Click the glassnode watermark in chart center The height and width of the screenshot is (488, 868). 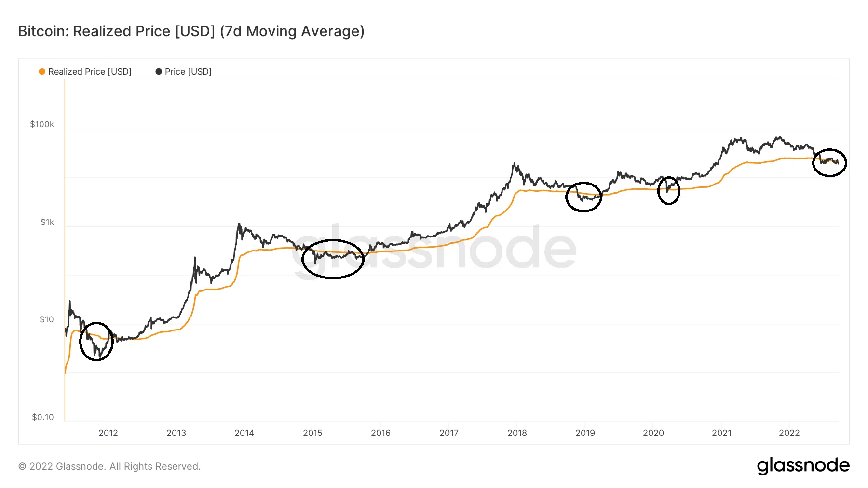(x=434, y=249)
